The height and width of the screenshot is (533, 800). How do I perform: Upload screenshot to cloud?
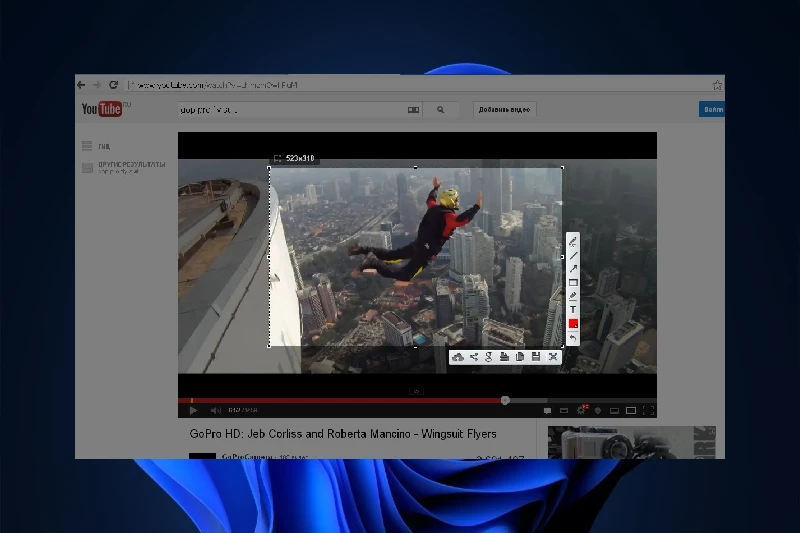(458, 357)
